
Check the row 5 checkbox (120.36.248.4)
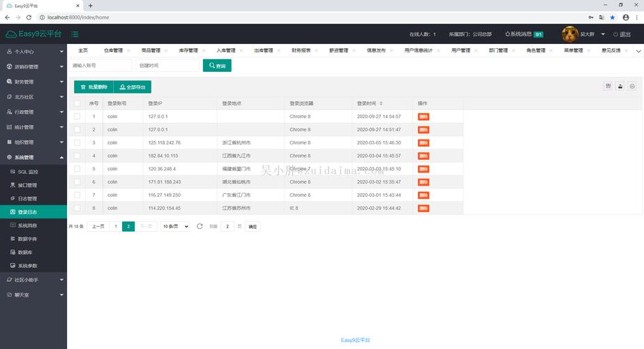pos(77,169)
